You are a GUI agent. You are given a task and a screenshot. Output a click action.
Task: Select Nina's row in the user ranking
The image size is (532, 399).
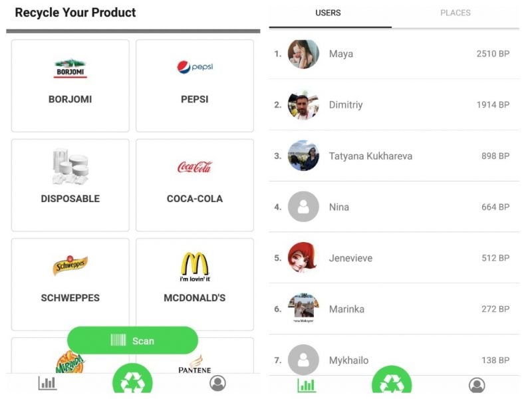click(x=394, y=207)
